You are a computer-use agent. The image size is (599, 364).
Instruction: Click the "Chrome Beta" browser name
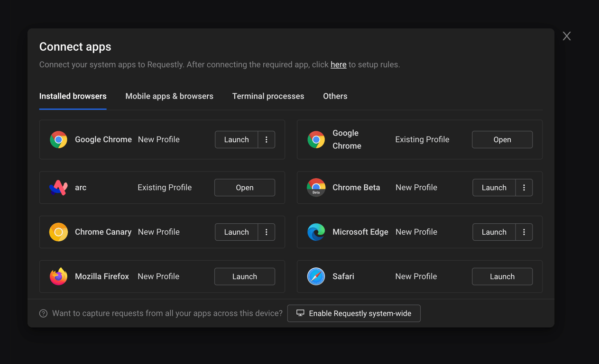click(x=356, y=188)
